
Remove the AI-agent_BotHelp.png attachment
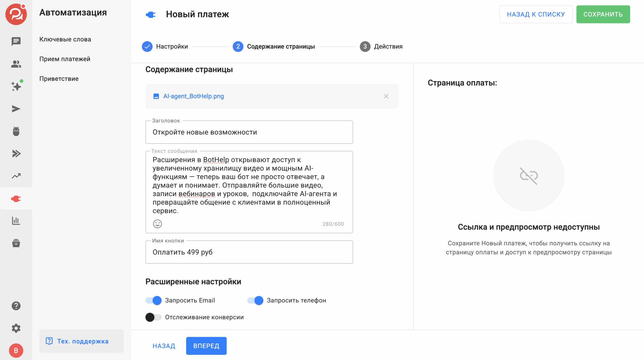click(386, 96)
